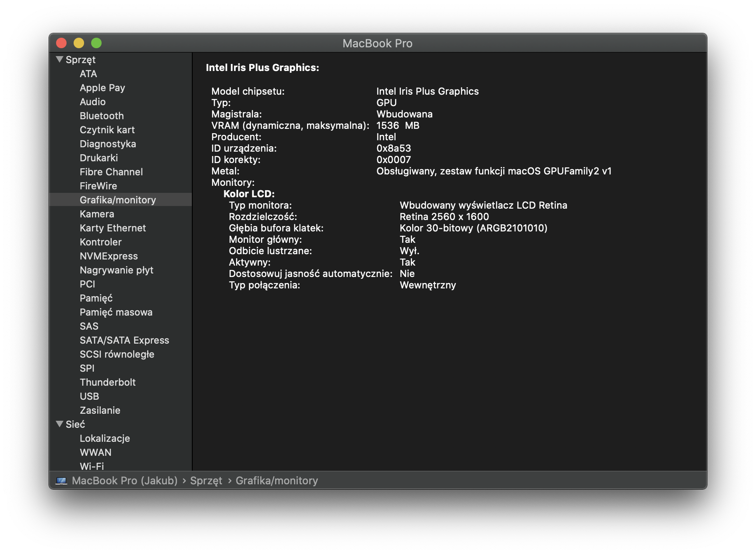Click the Kolor LCD heading
The image size is (756, 554).
[x=249, y=194]
